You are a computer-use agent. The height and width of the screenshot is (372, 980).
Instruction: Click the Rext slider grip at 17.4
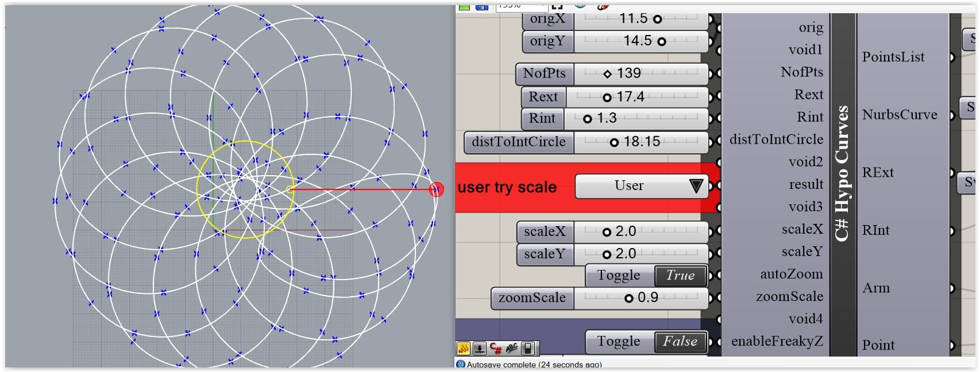point(607,98)
